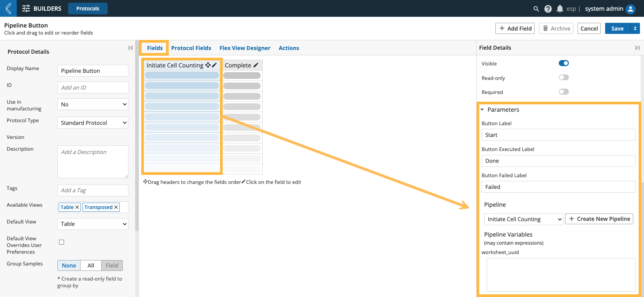
Task: Select None for Group Samples
Action: [69, 265]
